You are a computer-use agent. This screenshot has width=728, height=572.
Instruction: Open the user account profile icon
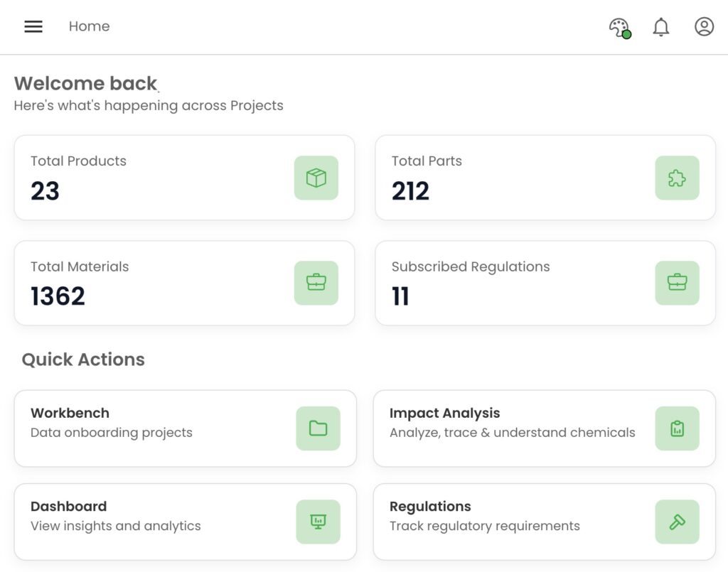704,27
